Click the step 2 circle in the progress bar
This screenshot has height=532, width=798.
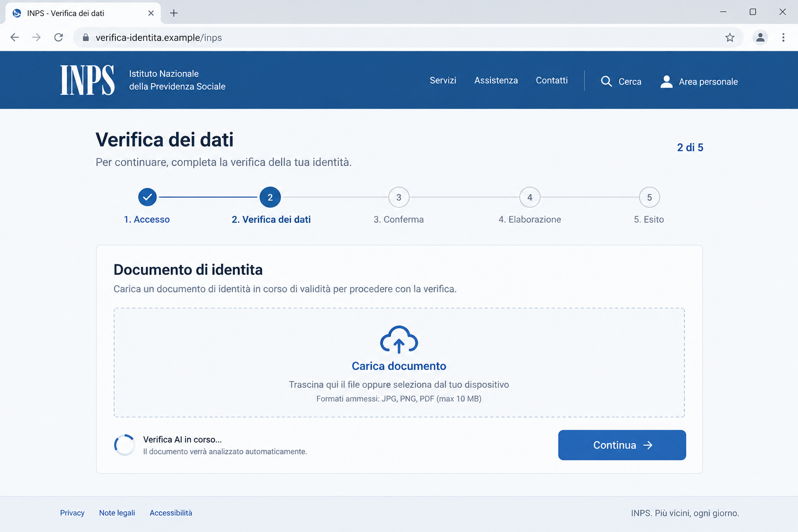pos(270,197)
